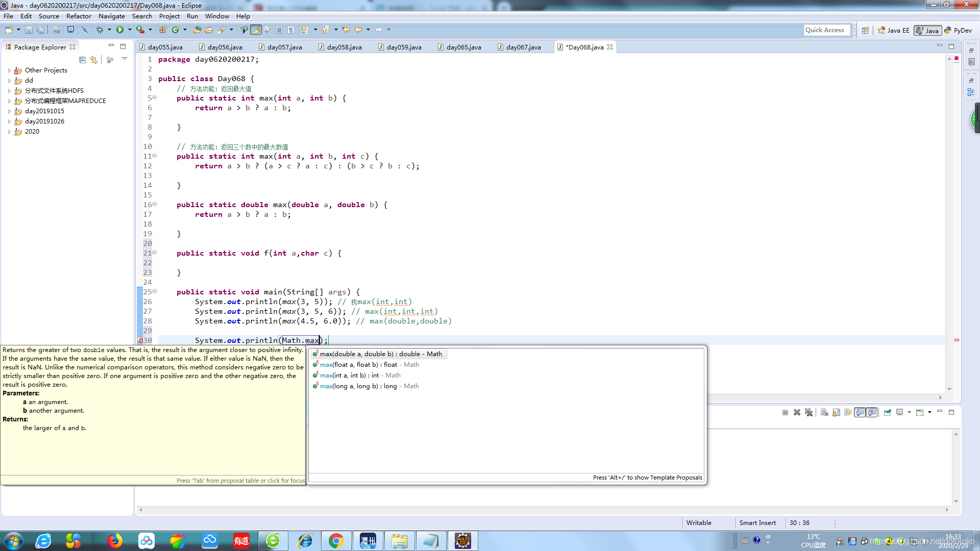Click the Debug bug icon
This screenshot has width=980, height=551.
pos(100,30)
